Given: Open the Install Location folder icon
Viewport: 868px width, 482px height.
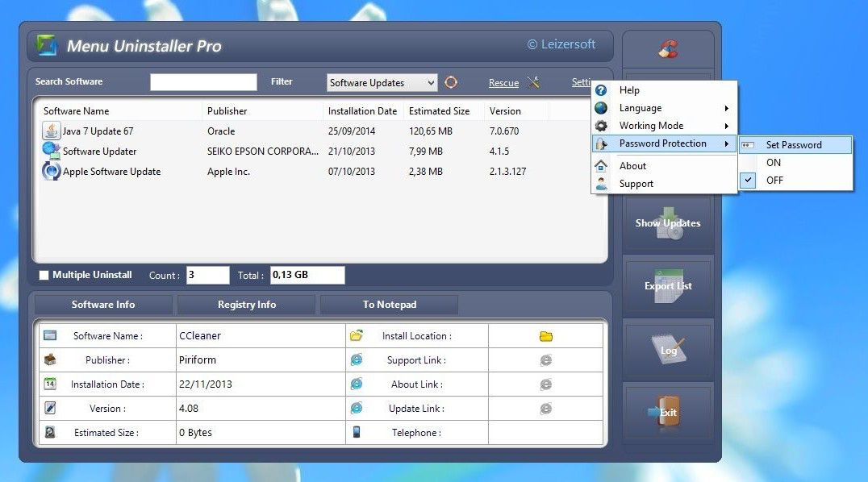Looking at the screenshot, I should 546,336.
